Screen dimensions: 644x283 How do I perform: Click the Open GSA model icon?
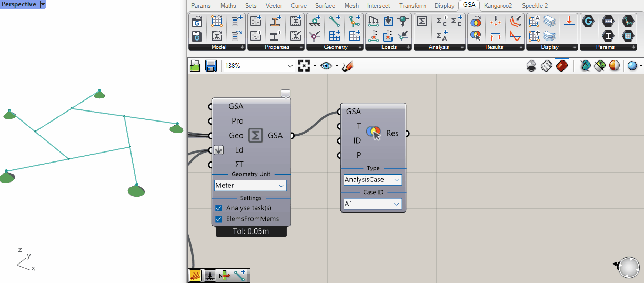[x=197, y=22]
